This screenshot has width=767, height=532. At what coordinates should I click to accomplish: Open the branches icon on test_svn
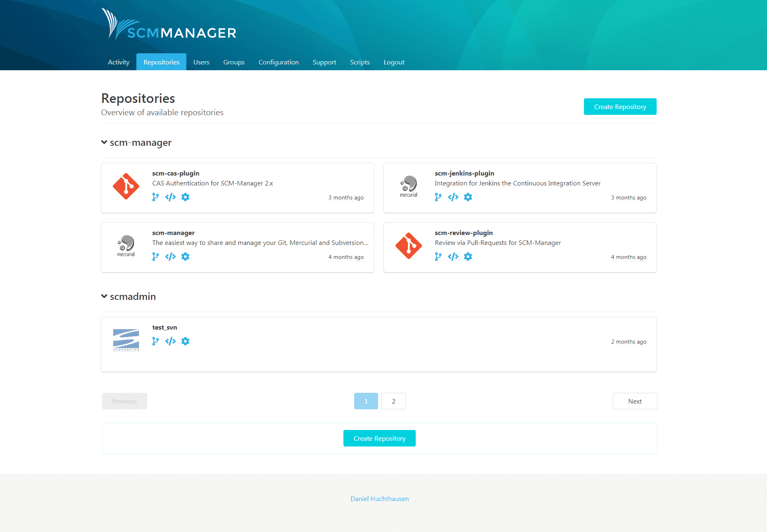(x=155, y=341)
